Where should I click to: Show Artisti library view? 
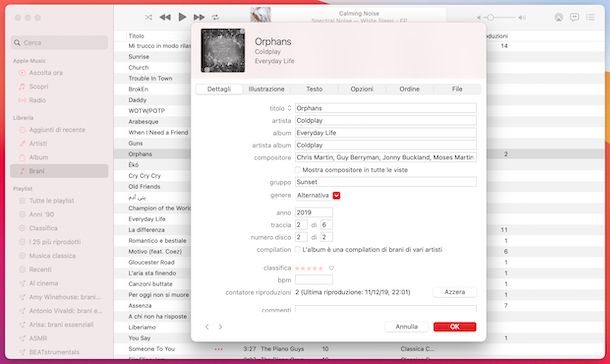click(x=38, y=144)
